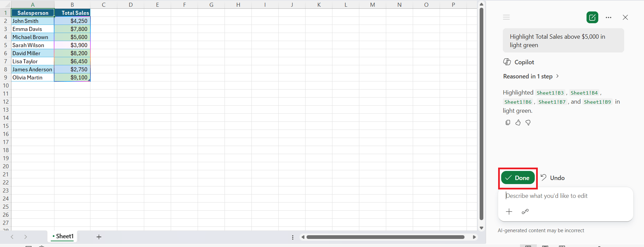
Task: Select row 1 header
Action: (5, 13)
